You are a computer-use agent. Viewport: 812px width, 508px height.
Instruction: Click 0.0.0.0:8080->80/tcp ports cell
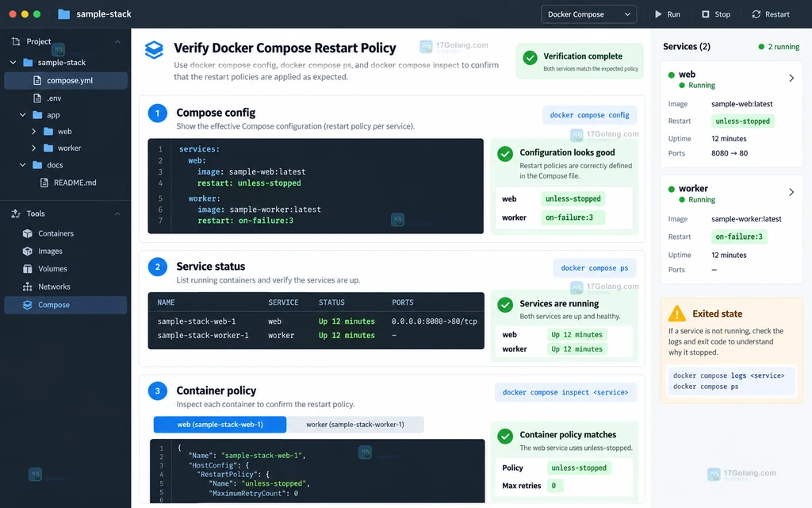[434, 321]
